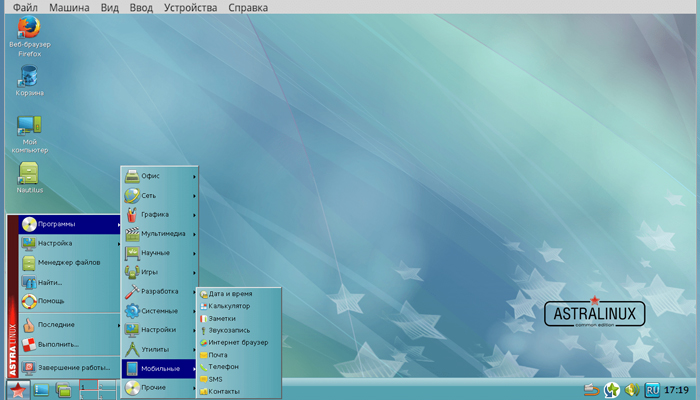
Task: Expand the Мультимедиа submenu
Action: click(160, 234)
